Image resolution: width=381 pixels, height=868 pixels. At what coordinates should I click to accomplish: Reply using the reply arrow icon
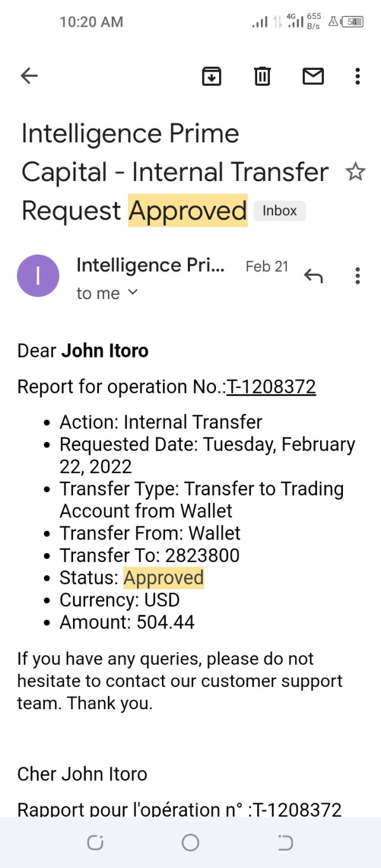pos(313,276)
